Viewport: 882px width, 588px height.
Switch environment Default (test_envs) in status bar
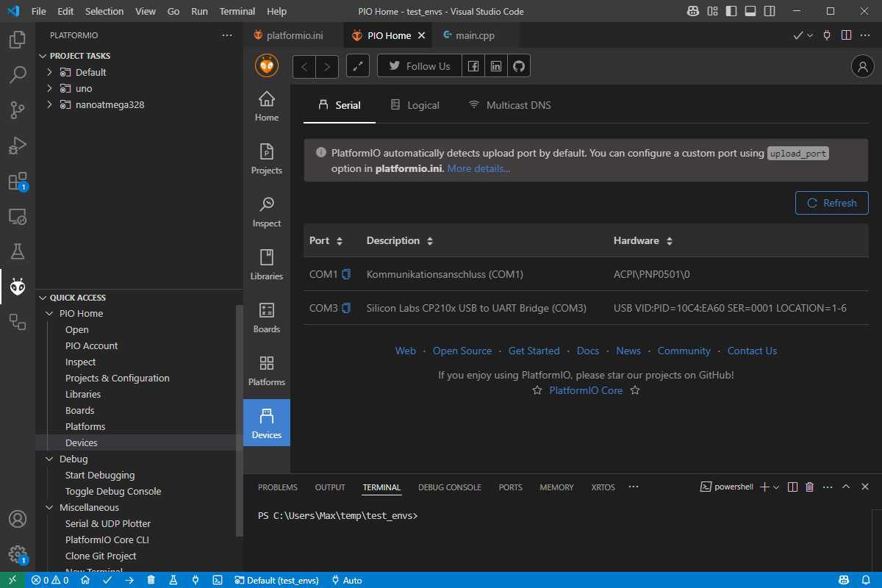(276, 580)
